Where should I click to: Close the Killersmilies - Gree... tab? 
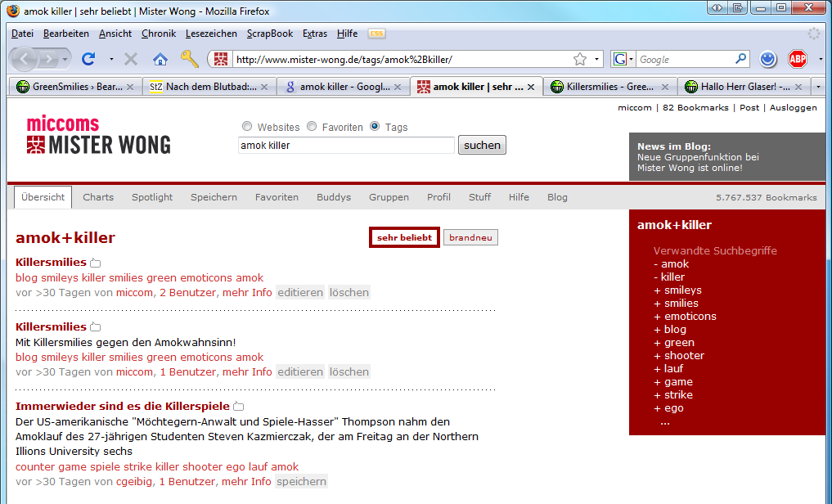665,87
